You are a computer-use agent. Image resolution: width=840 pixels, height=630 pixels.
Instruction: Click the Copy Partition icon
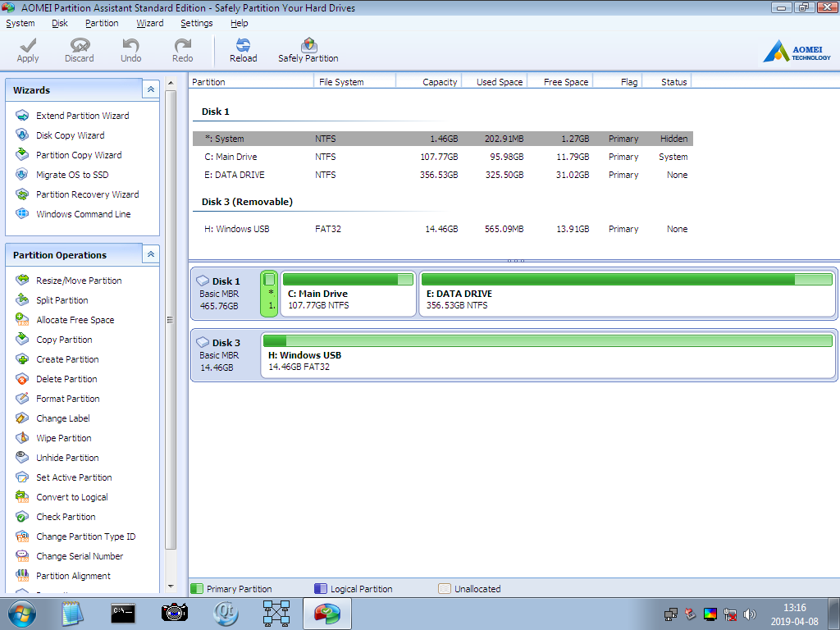click(x=22, y=339)
